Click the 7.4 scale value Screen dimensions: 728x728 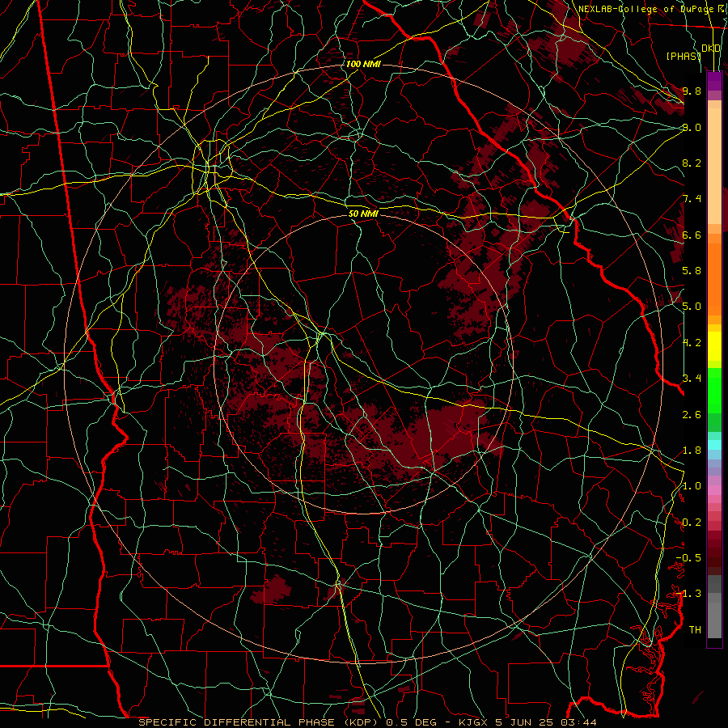click(692, 199)
